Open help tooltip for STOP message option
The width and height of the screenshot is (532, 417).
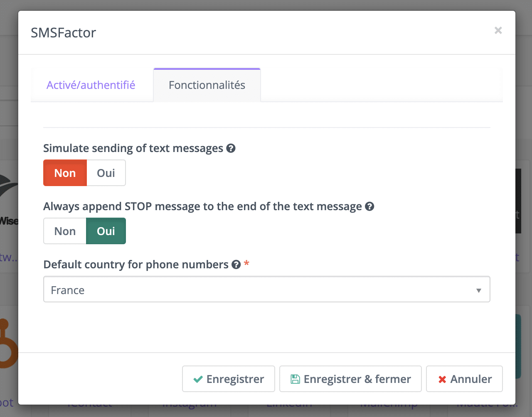[369, 206]
